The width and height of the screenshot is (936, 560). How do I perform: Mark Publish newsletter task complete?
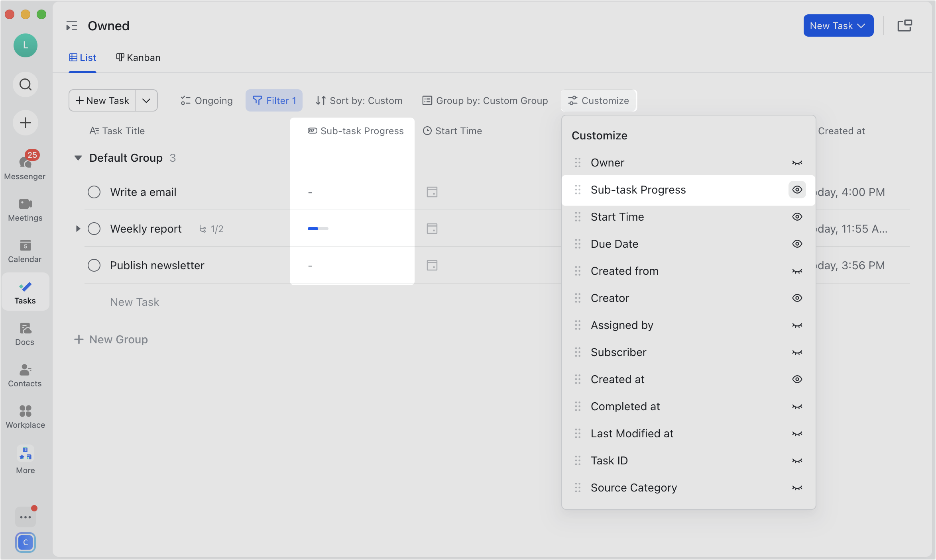coord(94,265)
